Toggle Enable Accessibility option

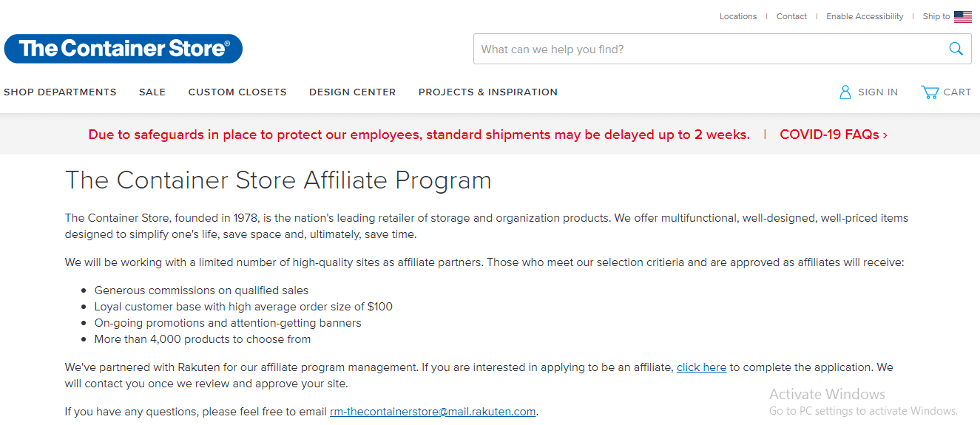865,16
